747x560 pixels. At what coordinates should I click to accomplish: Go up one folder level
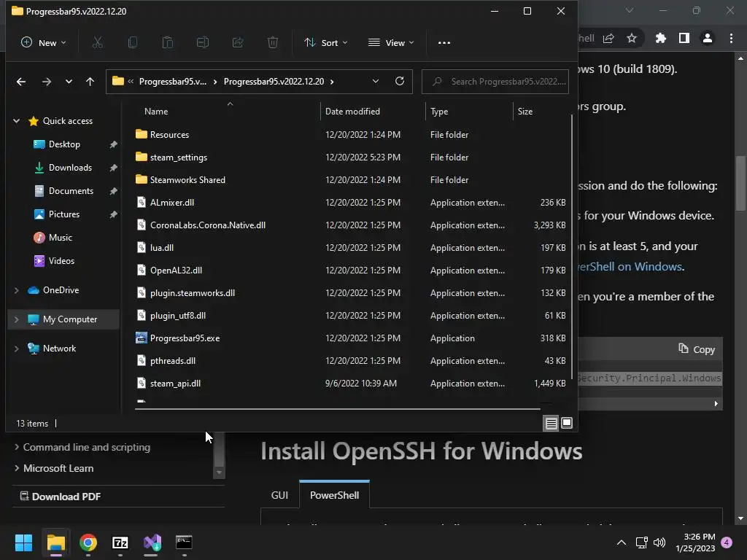(x=90, y=82)
